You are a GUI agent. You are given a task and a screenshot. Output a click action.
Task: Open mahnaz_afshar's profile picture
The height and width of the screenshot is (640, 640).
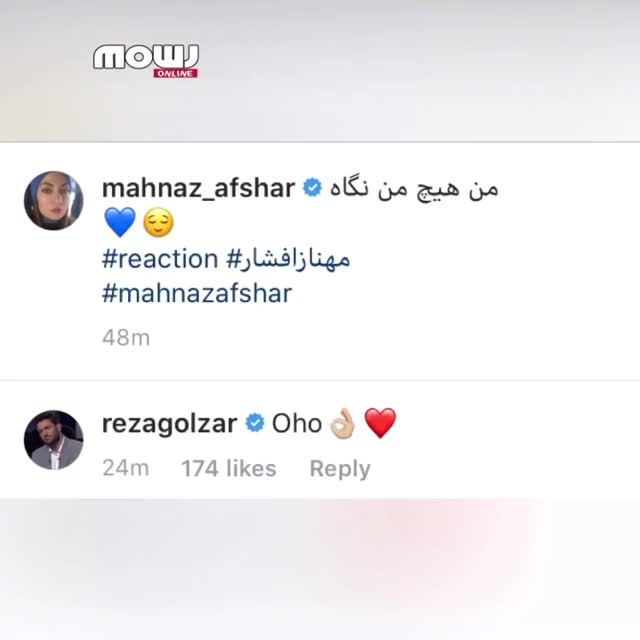pos(53,201)
